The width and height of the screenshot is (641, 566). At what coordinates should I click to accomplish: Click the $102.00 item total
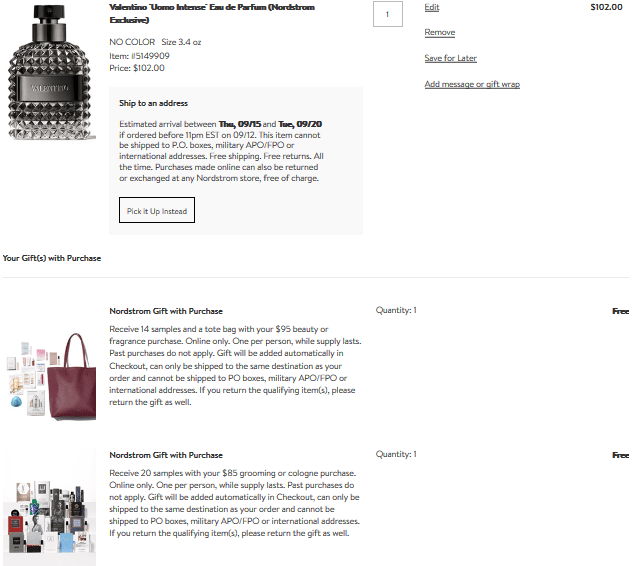(x=606, y=7)
